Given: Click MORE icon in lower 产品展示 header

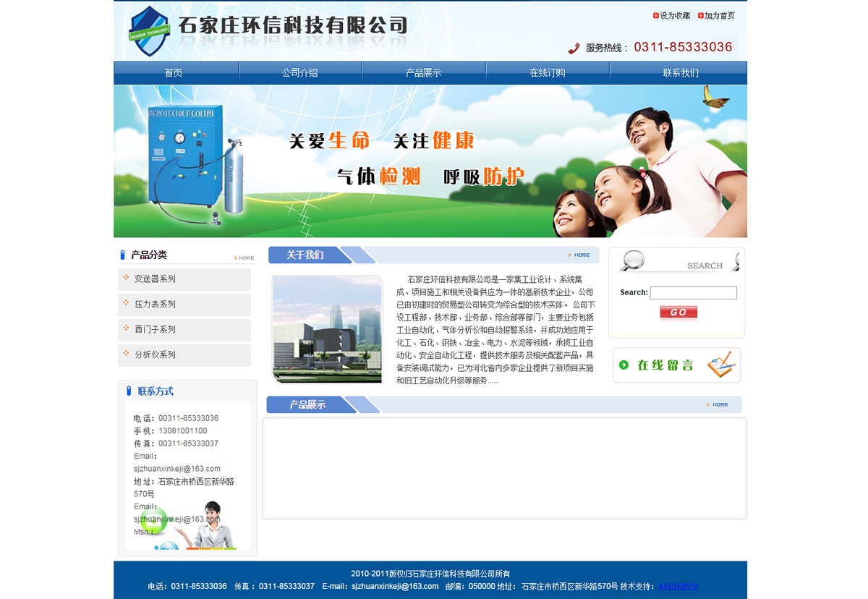Looking at the screenshot, I should click(x=718, y=405).
